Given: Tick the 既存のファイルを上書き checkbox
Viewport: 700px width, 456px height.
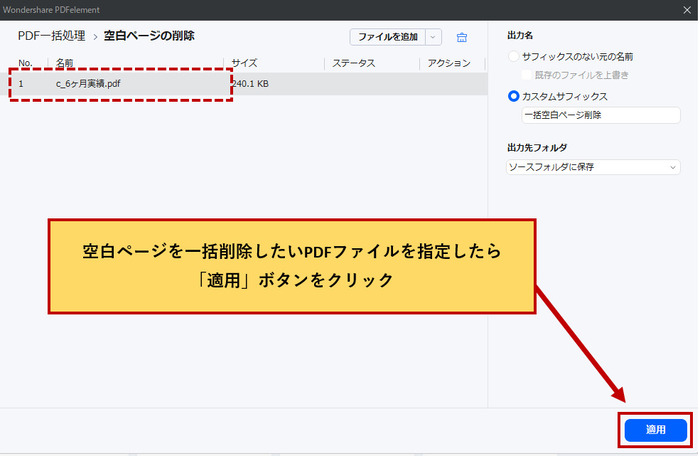Looking at the screenshot, I should (527, 75).
